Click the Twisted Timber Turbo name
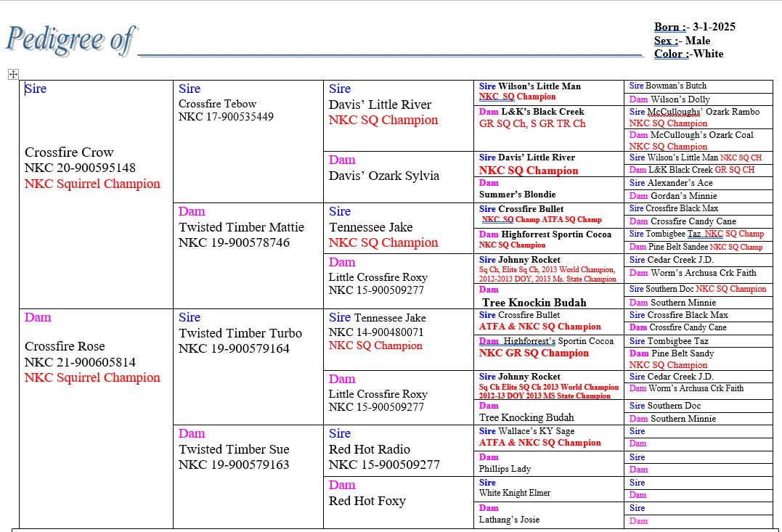Image resolution: width=782 pixels, height=532 pixels. coord(240,333)
